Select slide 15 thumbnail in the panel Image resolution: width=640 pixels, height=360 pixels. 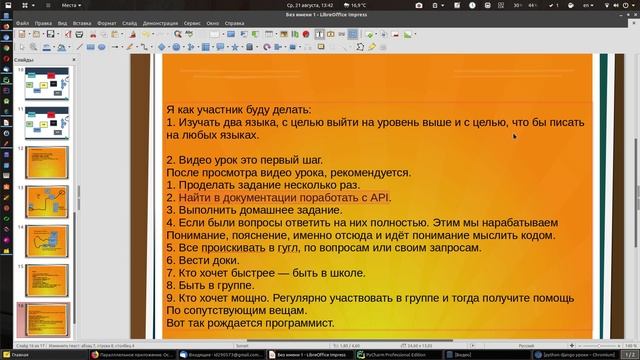pos(47,280)
